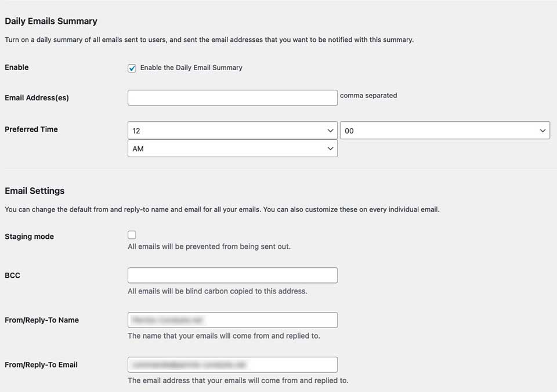Click the "Staging mode" row label
This screenshot has width=557, height=392.
click(x=29, y=237)
